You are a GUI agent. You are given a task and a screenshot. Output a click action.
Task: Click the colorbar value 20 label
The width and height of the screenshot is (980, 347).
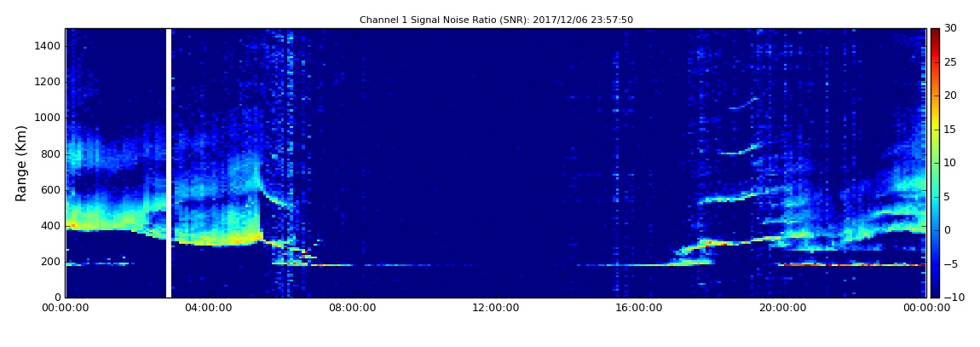(951, 95)
